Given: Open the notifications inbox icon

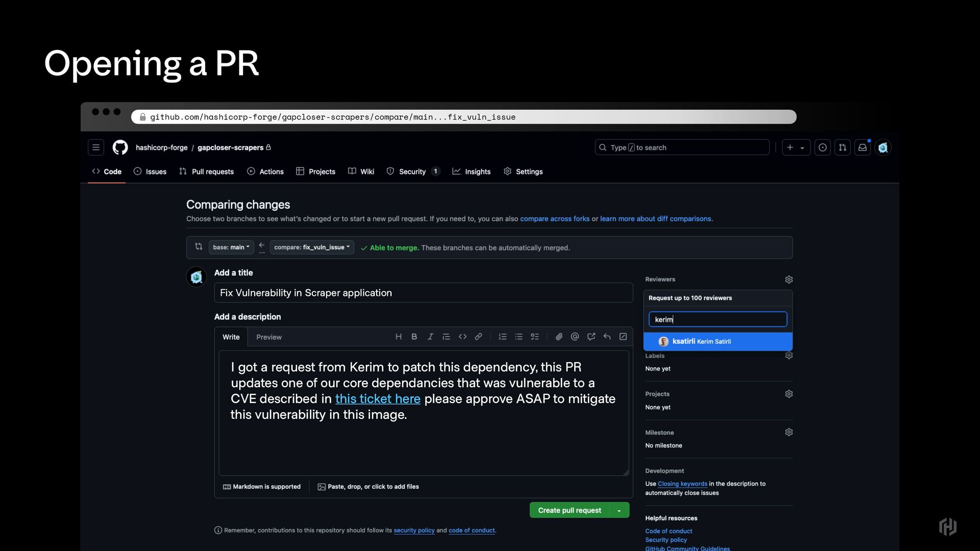Looking at the screenshot, I should click(x=862, y=147).
